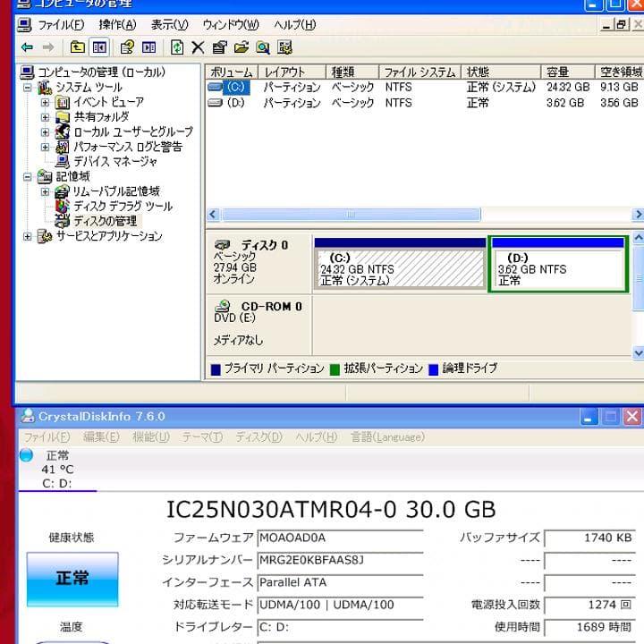The image size is (644, 644).
Task: Expand the パフォーマンス ログと警告 node
Action: pyautogui.click(x=46, y=147)
